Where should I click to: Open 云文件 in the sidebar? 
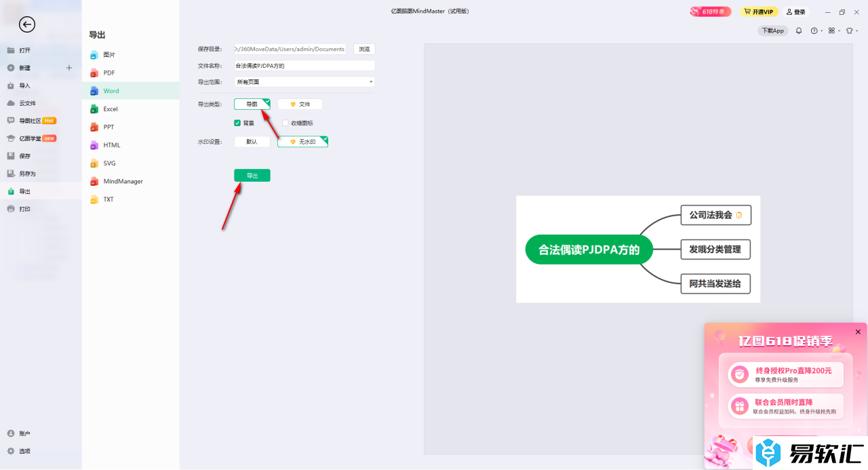(41, 103)
